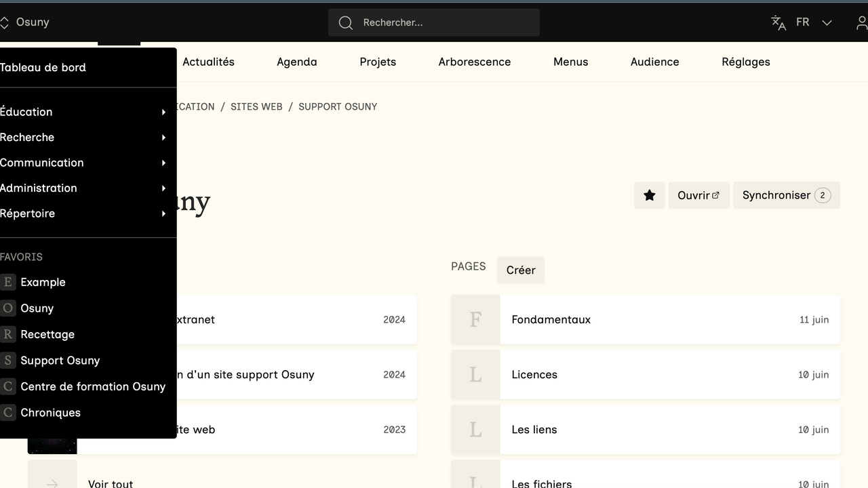Viewport: 868px width, 488px height.
Task: Click the E icon beside Example favorite
Action: [8, 282]
